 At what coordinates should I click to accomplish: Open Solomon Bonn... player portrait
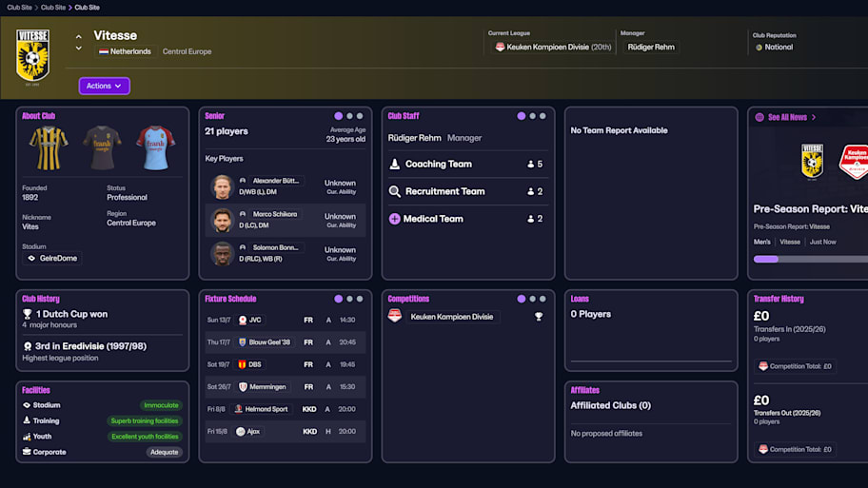click(222, 253)
